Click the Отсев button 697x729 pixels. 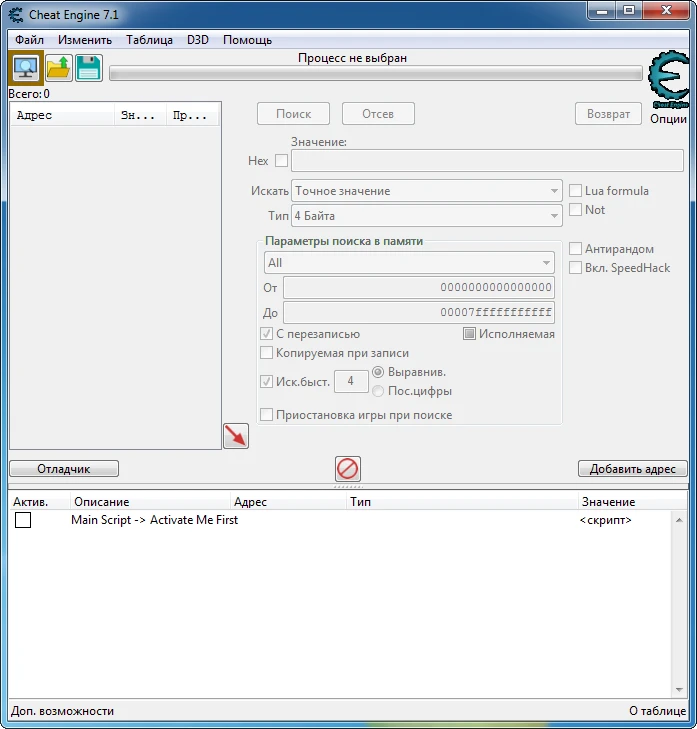pyautogui.click(x=378, y=114)
